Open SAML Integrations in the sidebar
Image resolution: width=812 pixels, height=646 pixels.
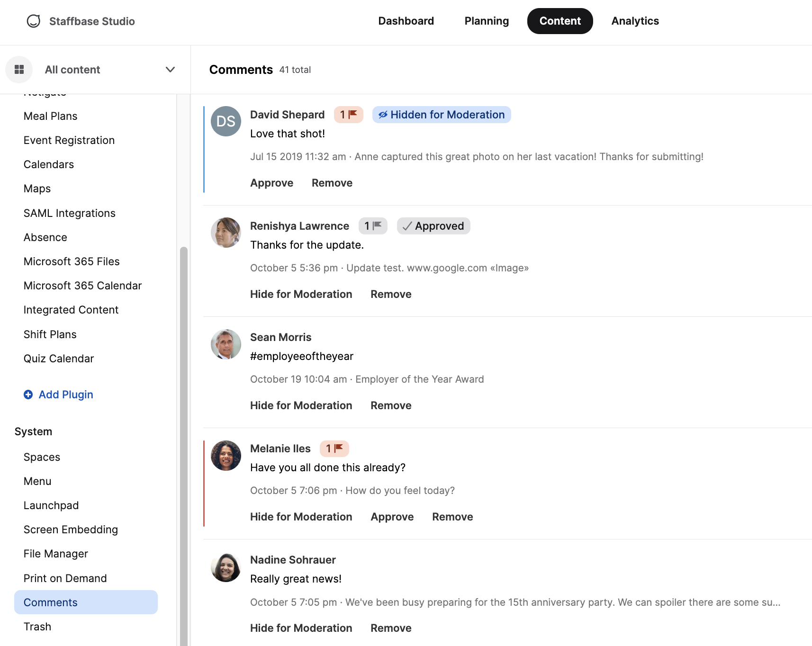70,213
